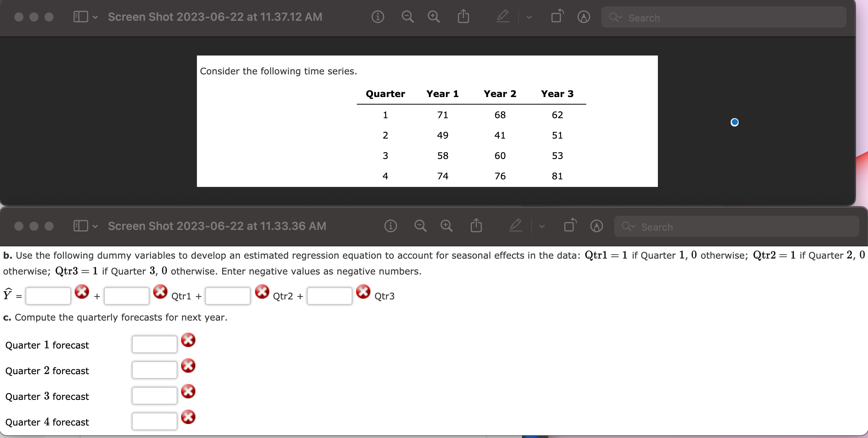Open the Info inspector in the bottom window
This screenshot has width=868, height=438.
(390, 226)
